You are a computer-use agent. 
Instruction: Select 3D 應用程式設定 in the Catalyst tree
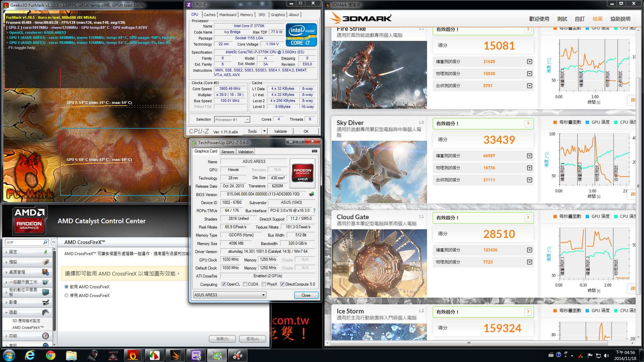[26, 321]
